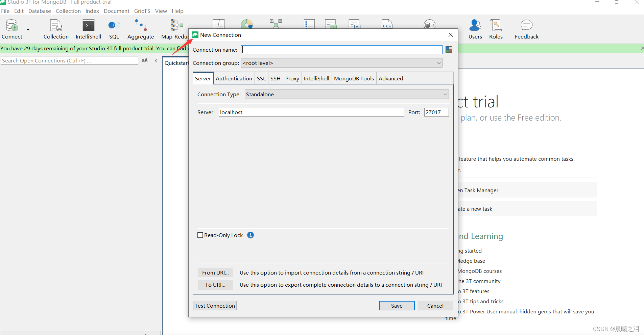644x335 pixels.
Task: Open Users management from the toolbar
Action: click(x=475, y=29)
